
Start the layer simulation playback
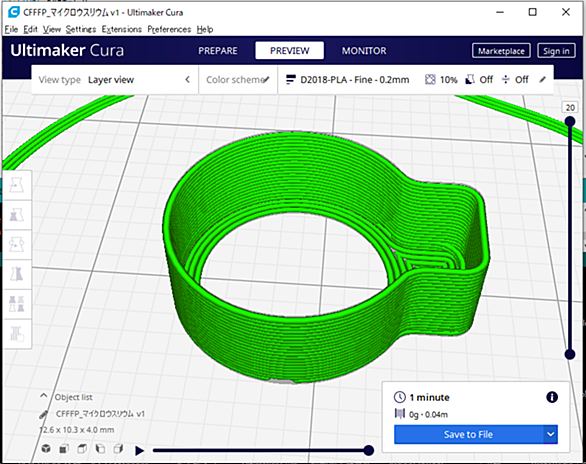click(139, 451)
